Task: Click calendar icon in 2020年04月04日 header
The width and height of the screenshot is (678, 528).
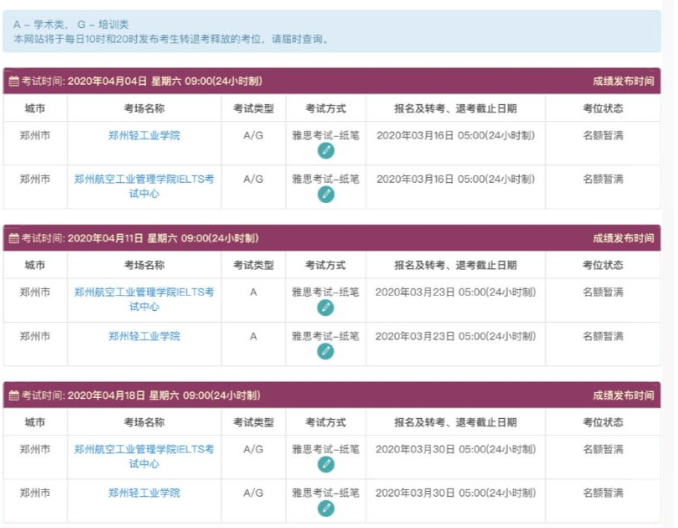Action: tap(14, 81)
